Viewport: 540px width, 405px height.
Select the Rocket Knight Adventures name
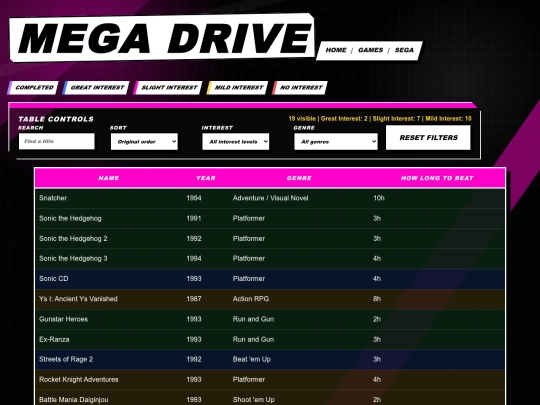pos(79,380)
